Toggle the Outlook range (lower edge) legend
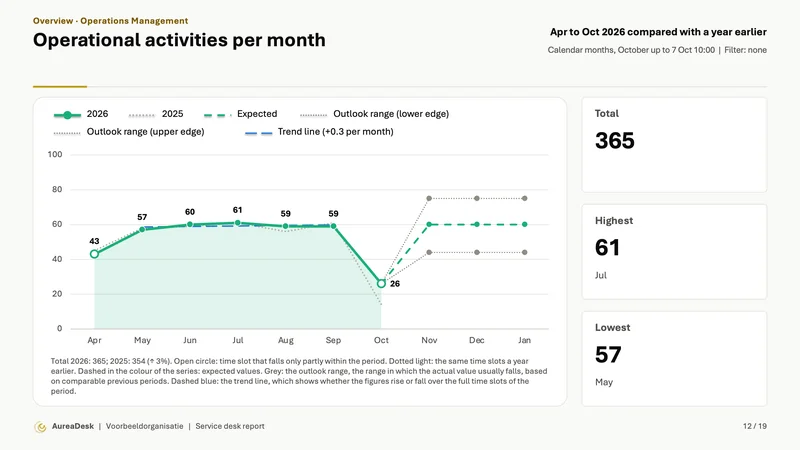 tap(374, 114)
